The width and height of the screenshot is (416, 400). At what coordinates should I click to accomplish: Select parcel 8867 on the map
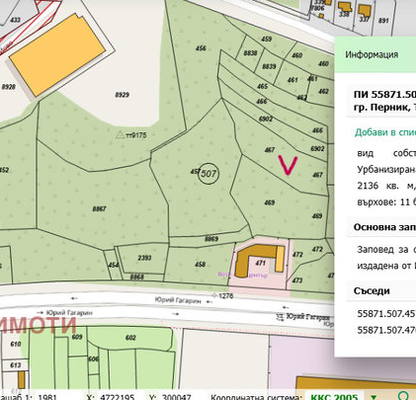point(99,209)
